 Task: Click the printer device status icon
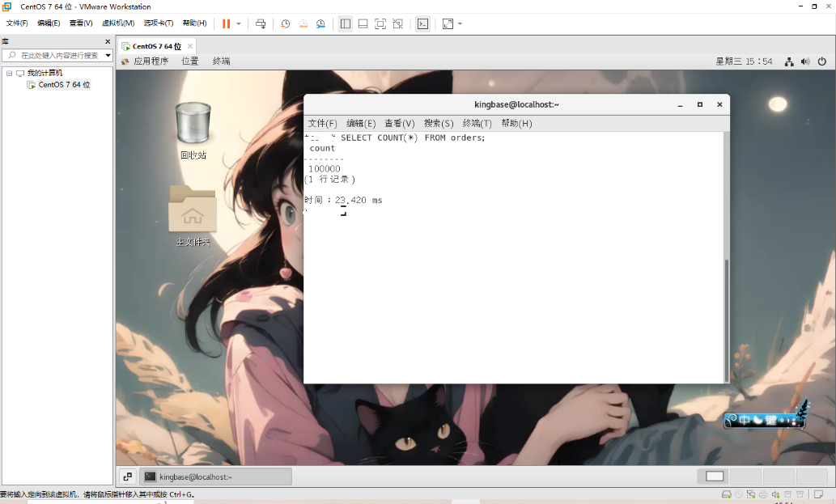(x=763, y=495)
